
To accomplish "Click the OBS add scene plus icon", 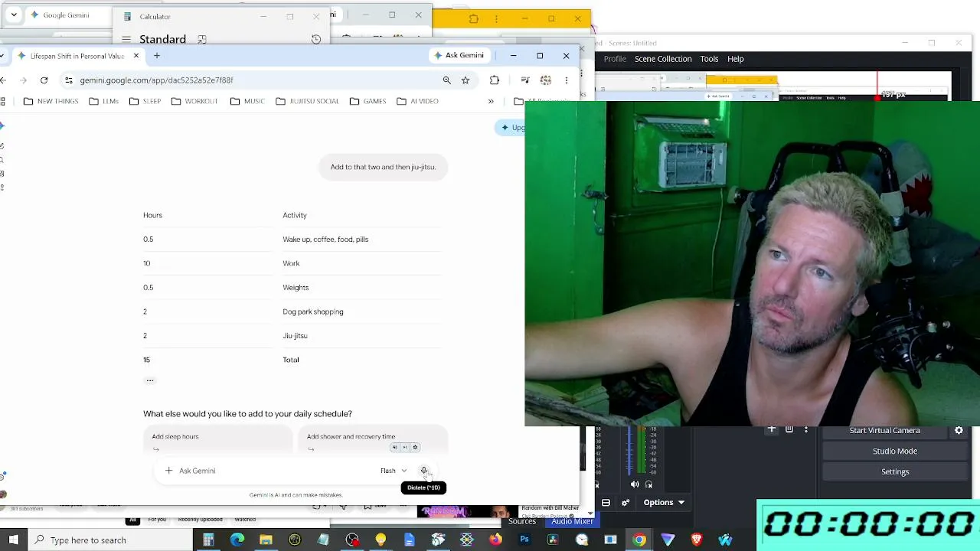I will coord(772,429).
